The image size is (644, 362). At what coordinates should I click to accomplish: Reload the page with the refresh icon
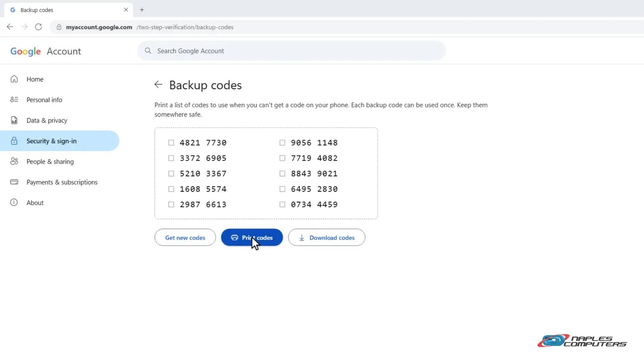[x=38, y=27]
